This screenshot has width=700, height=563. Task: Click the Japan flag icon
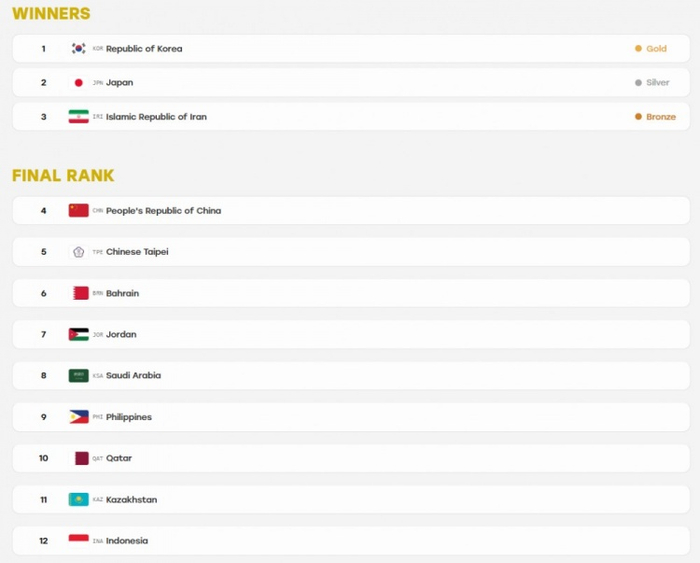point(79,83)
